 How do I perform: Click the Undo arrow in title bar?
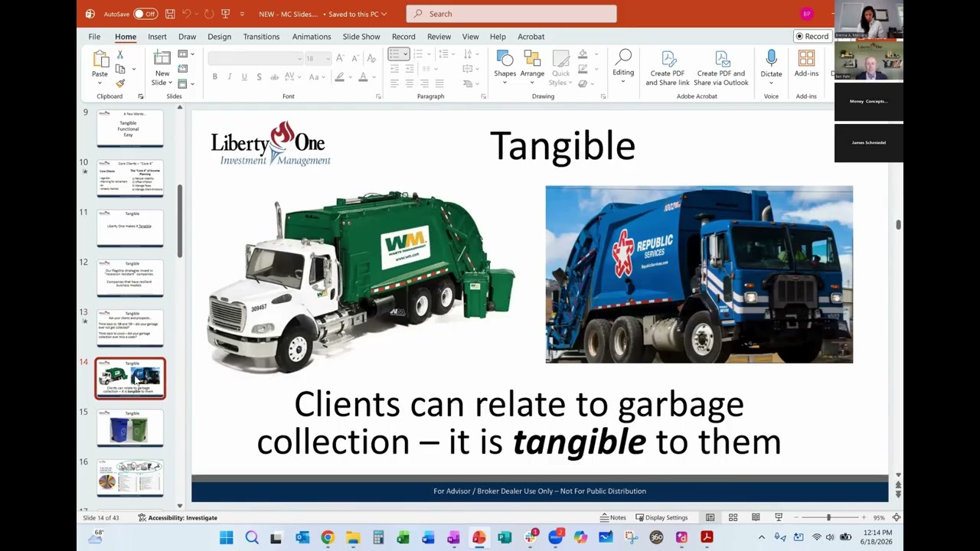[188, 14]
